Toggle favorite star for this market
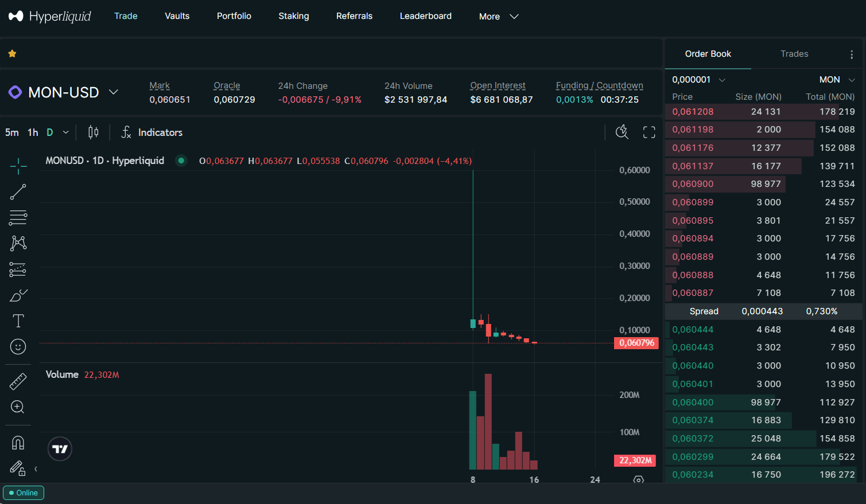 click(x=12, y=54)
